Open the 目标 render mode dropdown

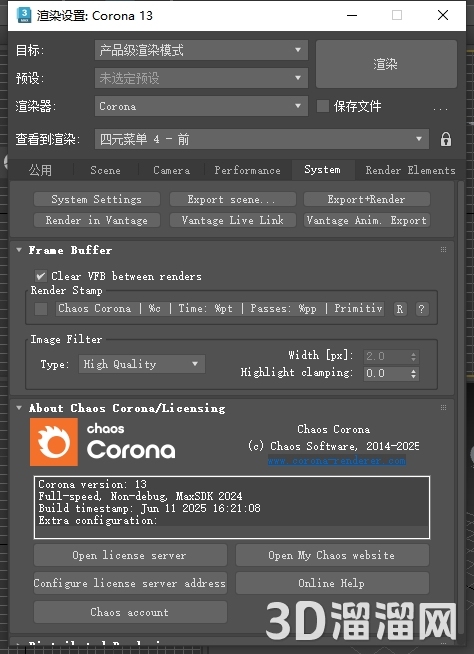click(201, 50)
